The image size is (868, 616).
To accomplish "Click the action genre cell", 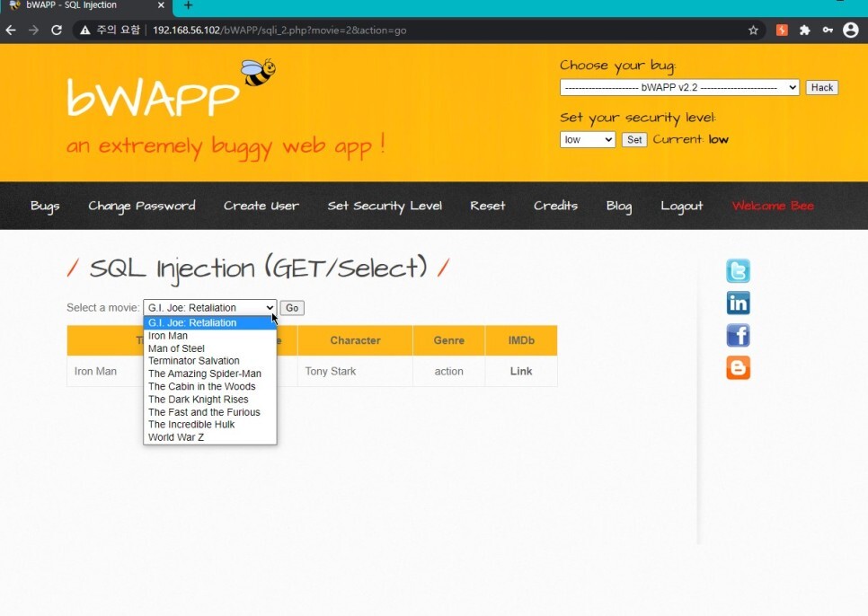I will (x=449, y=371).
